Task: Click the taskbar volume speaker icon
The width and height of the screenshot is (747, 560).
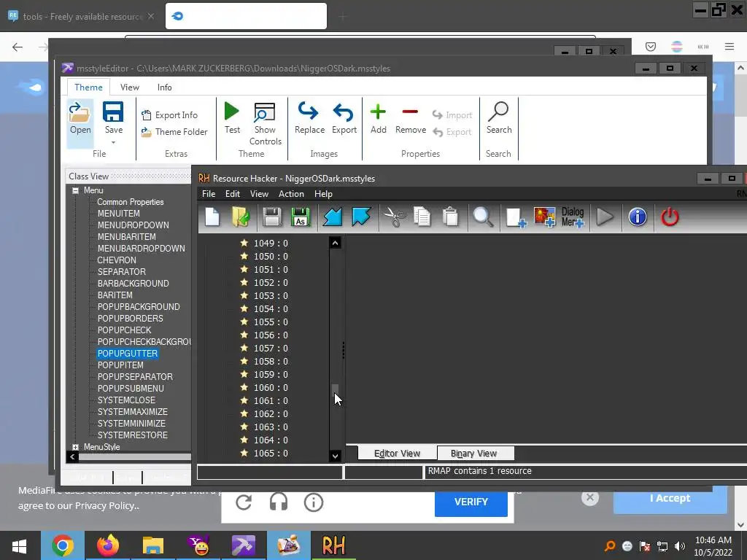Action: tap(680, 546)
